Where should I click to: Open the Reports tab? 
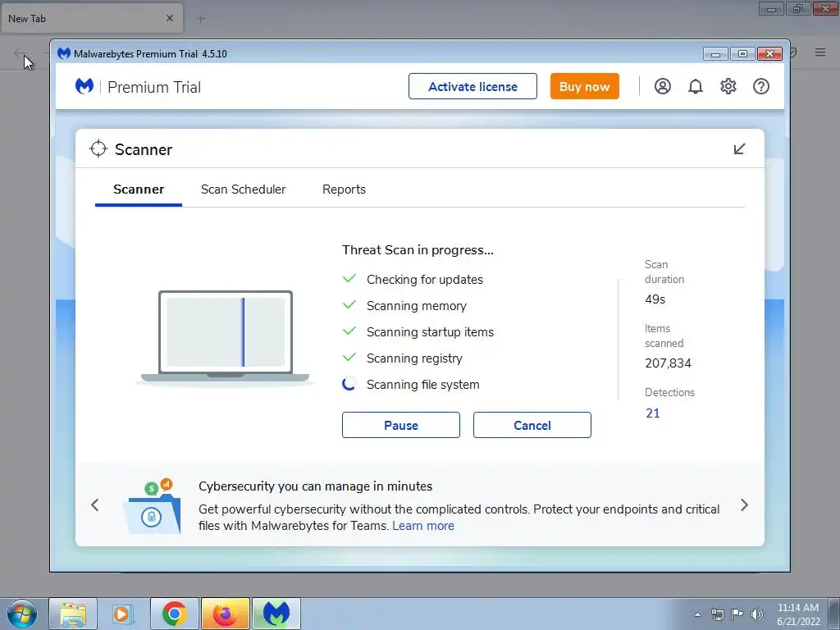click(x=344, y=189)
